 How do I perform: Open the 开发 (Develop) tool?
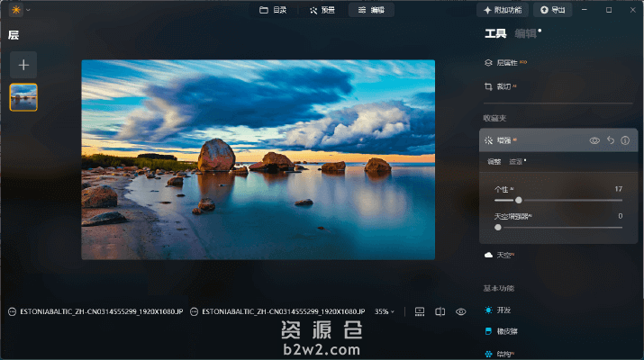(501, 310)
